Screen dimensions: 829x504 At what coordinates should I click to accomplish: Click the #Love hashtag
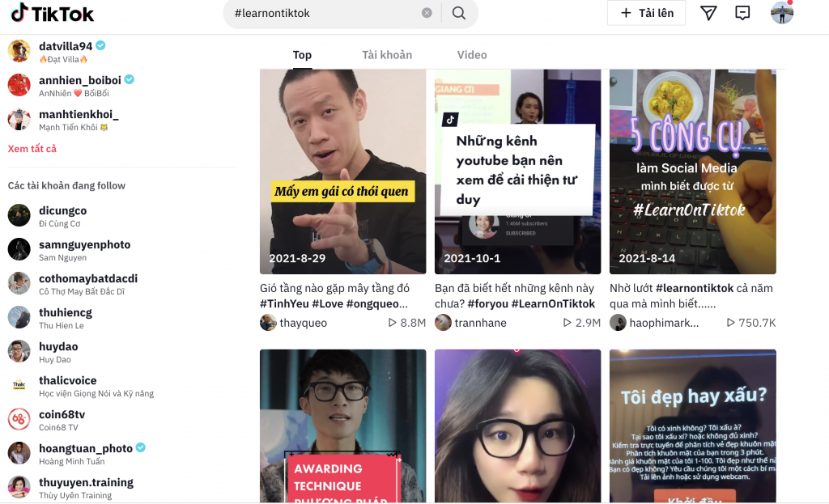tap(327, 303)
